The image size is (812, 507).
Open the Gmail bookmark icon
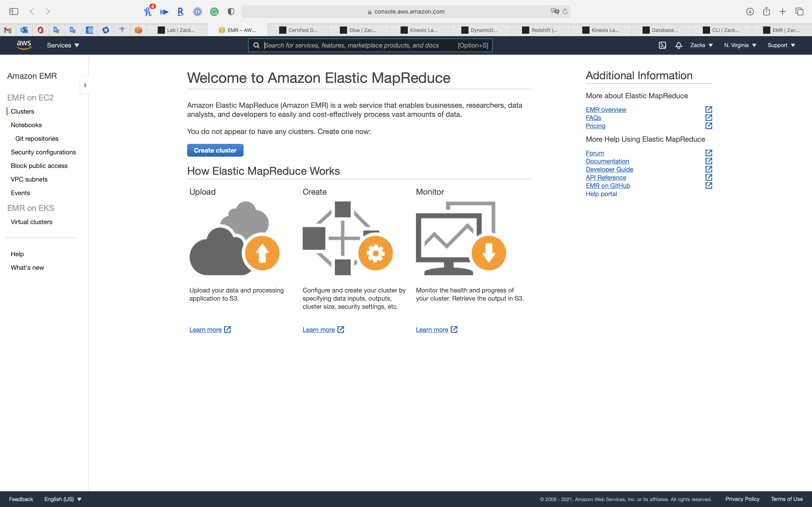click(x=8, y=30)
